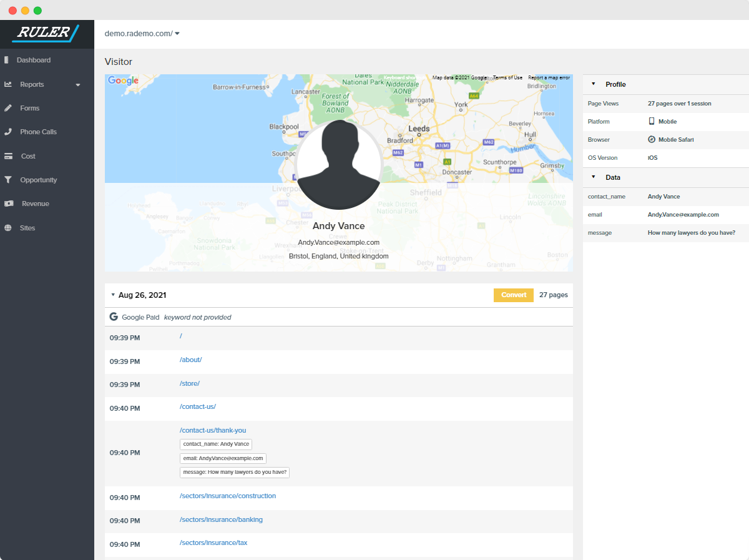Click the Mobile Safari compass icon
749x560 pixels.
[x=652, y=139]
